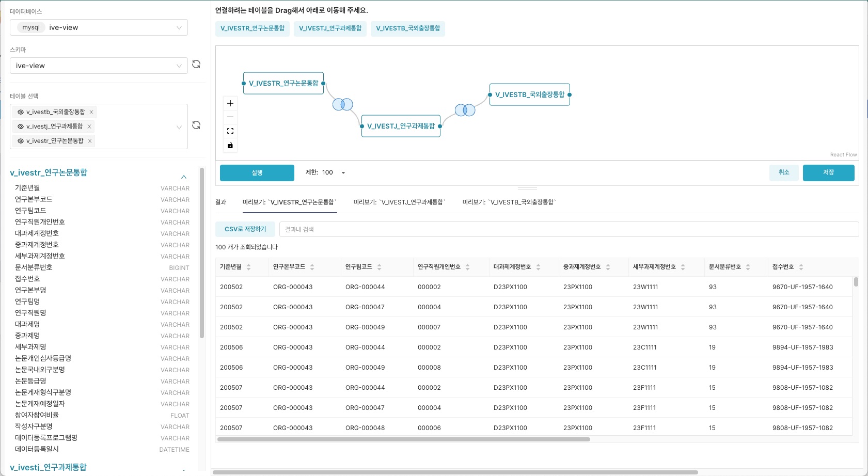Image resolution: width=868 pixels, height=476 pixels.
Task: Open join icon between 연구논문통합 and 연구과제통합
Action: tap(342, 104)
